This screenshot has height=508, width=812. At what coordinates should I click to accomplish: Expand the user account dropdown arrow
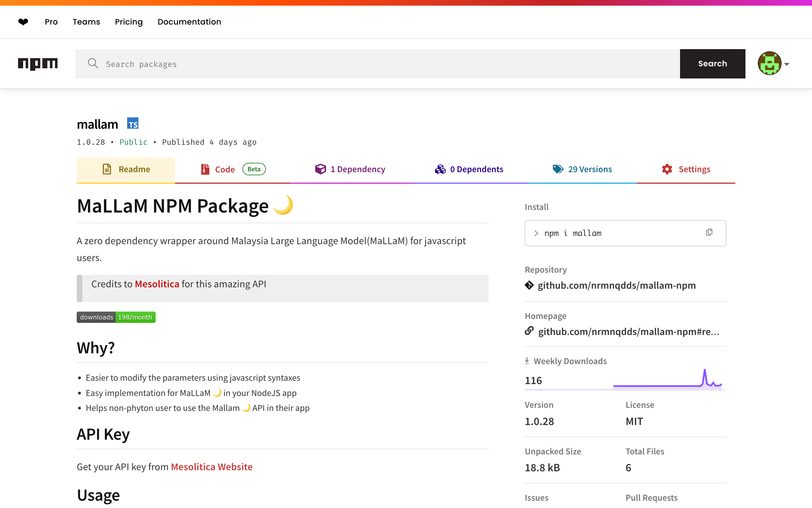pyautogui.click(x=787, y=64)
